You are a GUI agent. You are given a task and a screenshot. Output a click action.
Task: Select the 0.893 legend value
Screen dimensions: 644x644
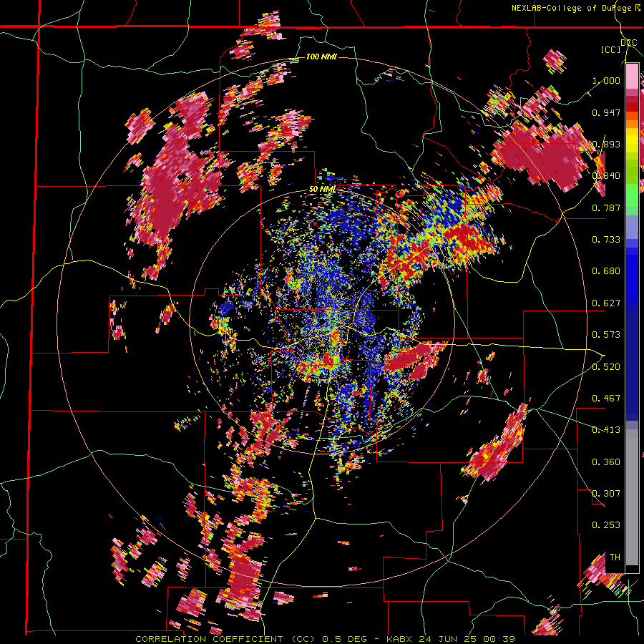(x=606, y=144)
